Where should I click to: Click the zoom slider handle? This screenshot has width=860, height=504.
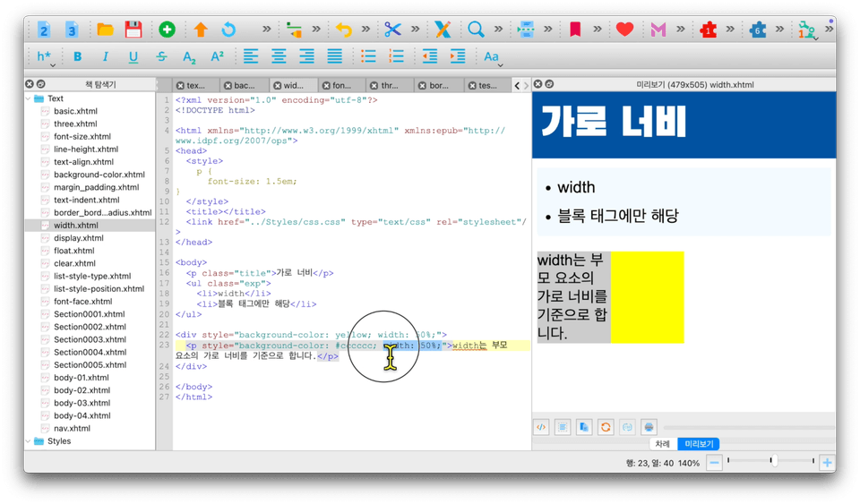click(773, 461)
